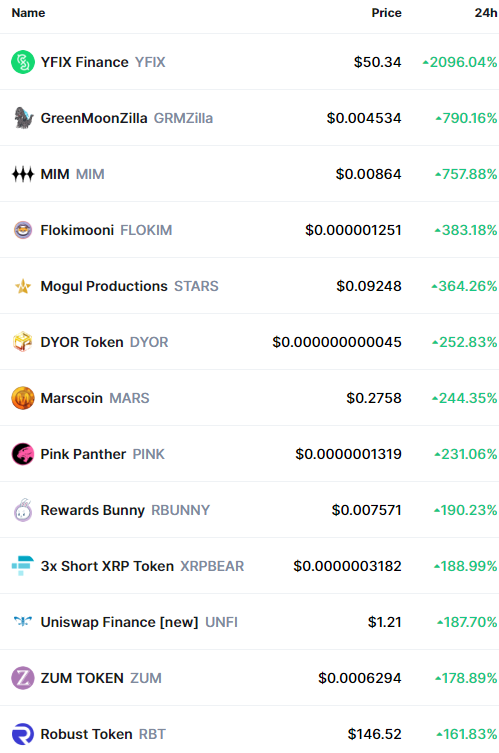Image resolution: width=499 pixels, height=753 pixels.
Task: Click the GreenMoonZilla godzilla icon
Action: click(x=23, y=118)
